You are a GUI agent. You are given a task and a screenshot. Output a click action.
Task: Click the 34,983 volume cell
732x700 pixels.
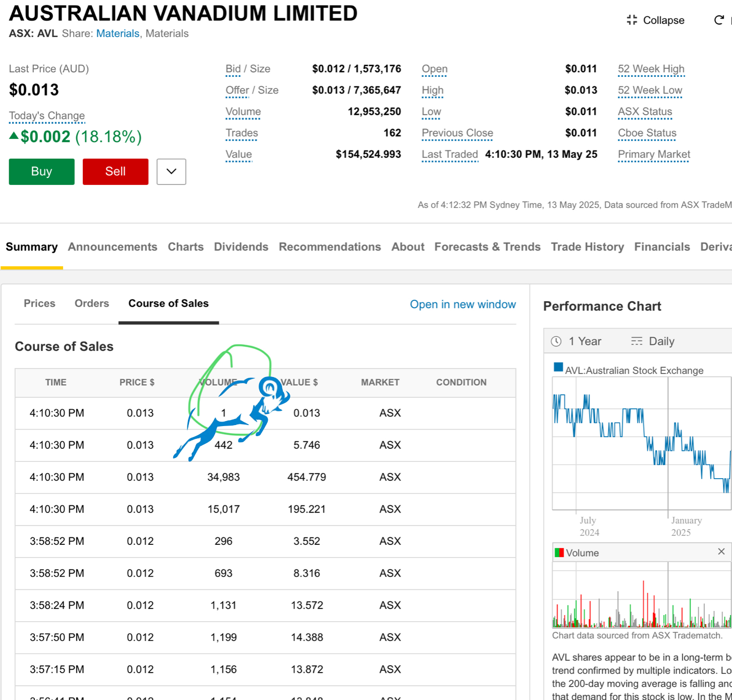[x=223, y=477]
